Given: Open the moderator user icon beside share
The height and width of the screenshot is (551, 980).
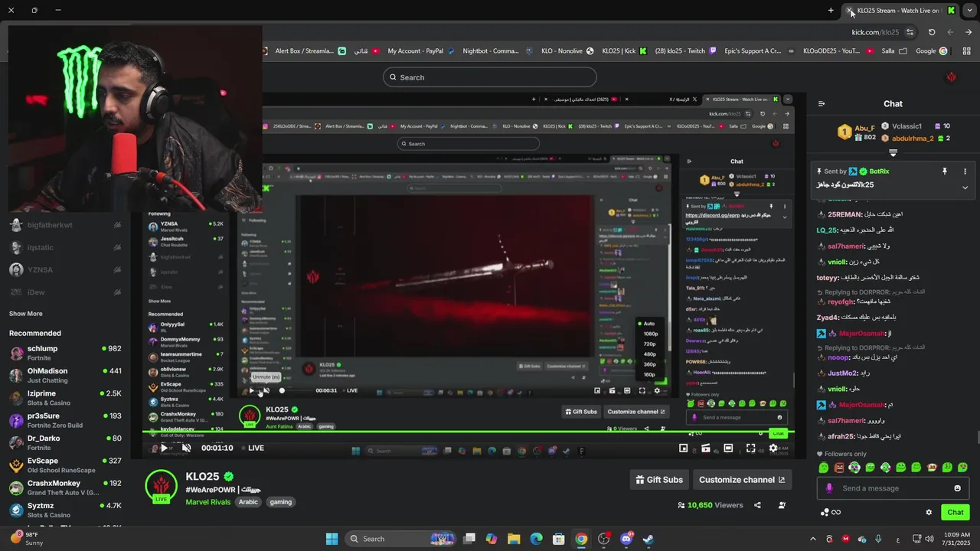Looking at the screenshot, I should point(782,505).
